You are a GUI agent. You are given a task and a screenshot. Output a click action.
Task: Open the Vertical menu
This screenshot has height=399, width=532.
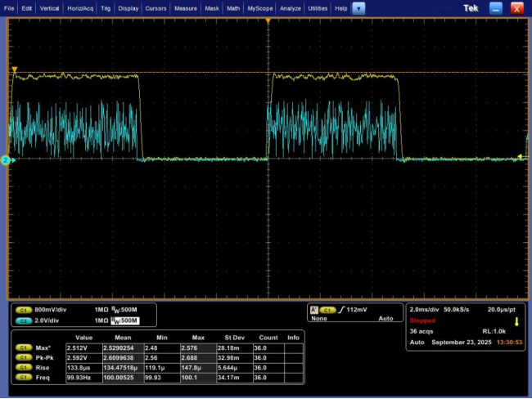(49, 8)
